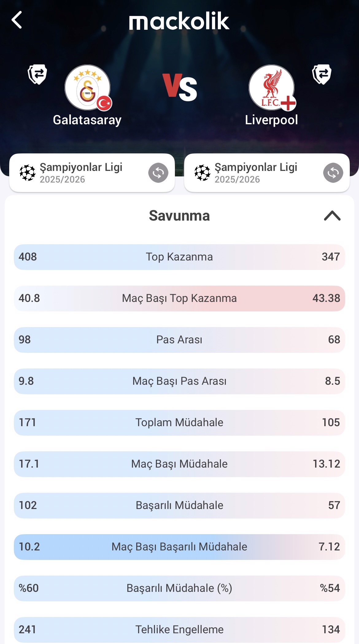Tap the Champions League ball icon on right card

[203, 173]
